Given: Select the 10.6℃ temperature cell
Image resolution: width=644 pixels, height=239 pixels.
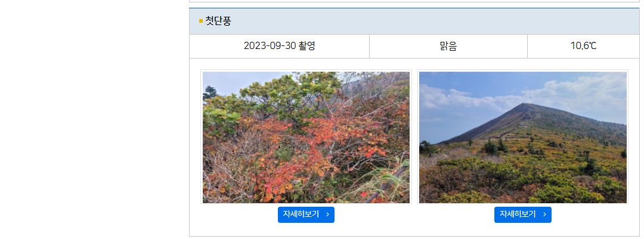Looking at the screenshot, I should pos(583,46).
